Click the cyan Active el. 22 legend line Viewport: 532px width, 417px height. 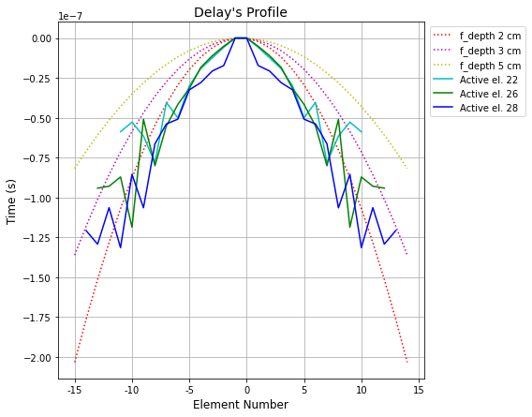pos(443,79)
